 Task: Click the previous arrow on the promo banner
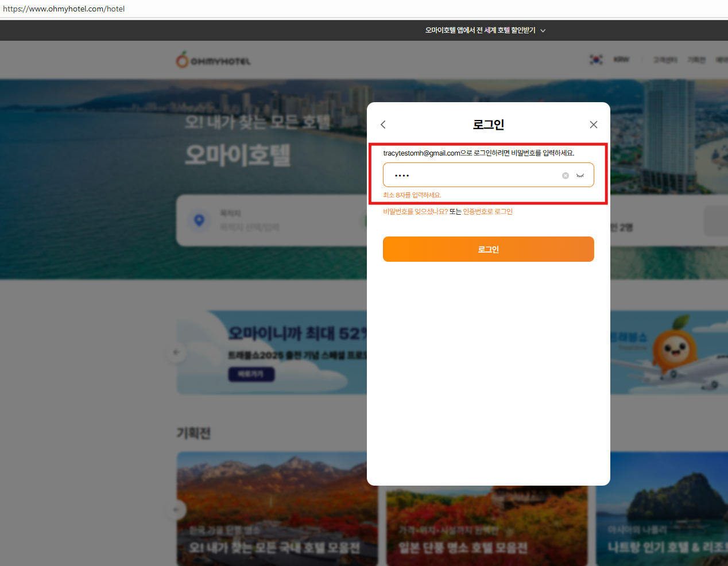click(x=176, y=352)
